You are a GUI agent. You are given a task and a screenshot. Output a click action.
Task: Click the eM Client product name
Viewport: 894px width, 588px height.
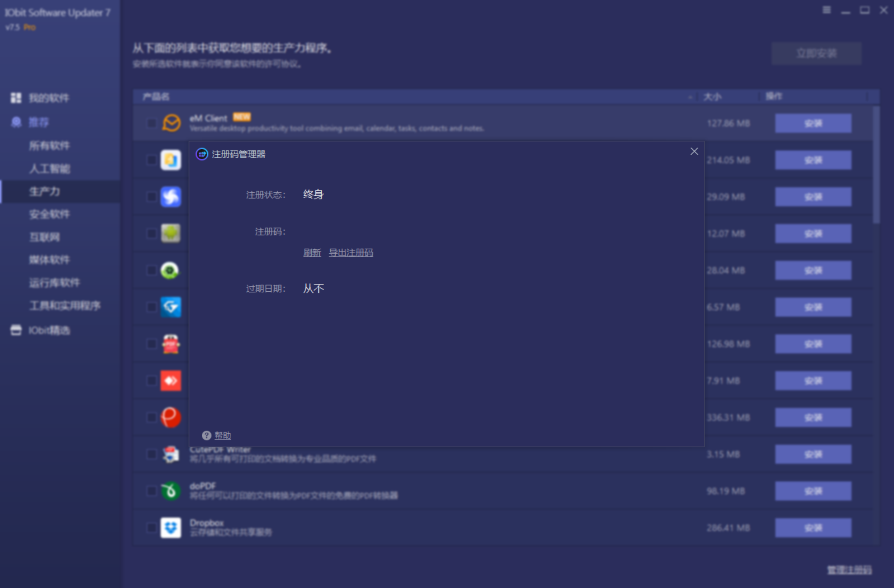tap(208, 118)
